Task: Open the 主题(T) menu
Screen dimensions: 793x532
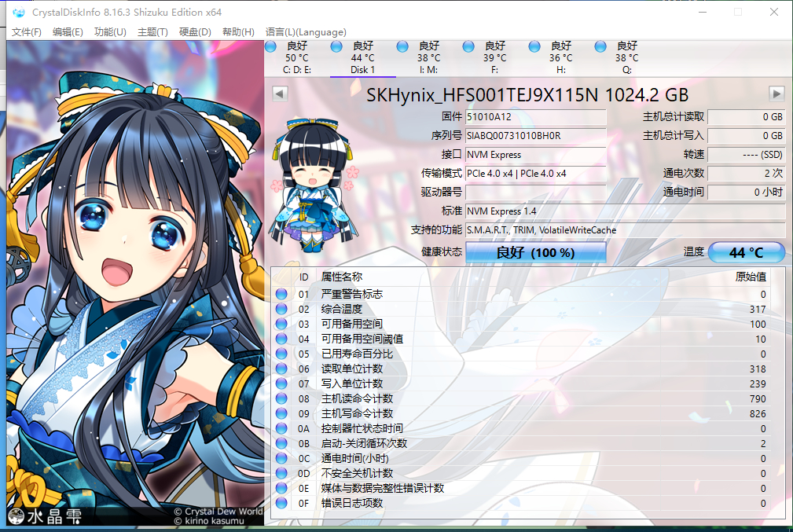Action: (x=152, y=32)
